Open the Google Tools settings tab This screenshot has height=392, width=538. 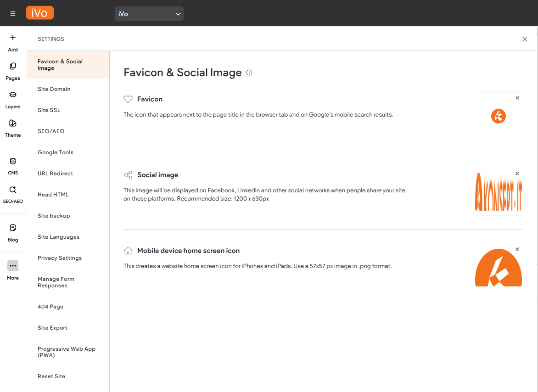pyautogui.click(x=56, y=152)
